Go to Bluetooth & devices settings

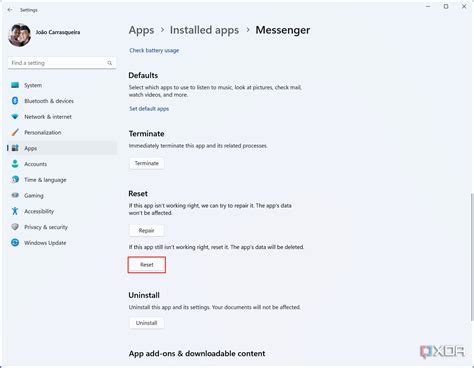49,101
